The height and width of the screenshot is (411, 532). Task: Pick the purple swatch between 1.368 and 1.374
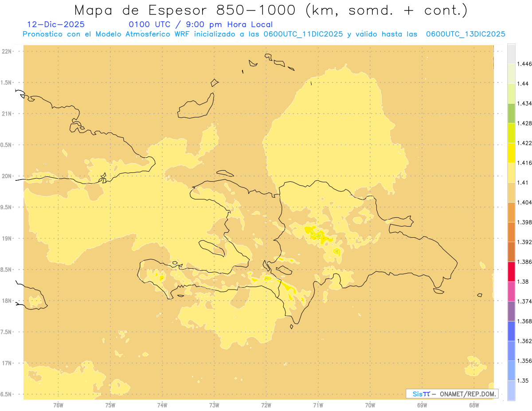tap(511, 311)
